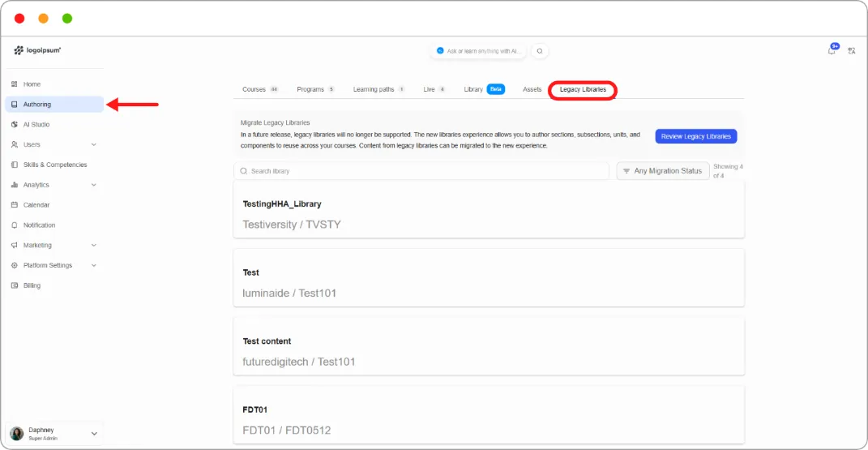Click FDT01 / FDT0512 text
The height and width of the screenshot is (450, 868).
[287, 430]
